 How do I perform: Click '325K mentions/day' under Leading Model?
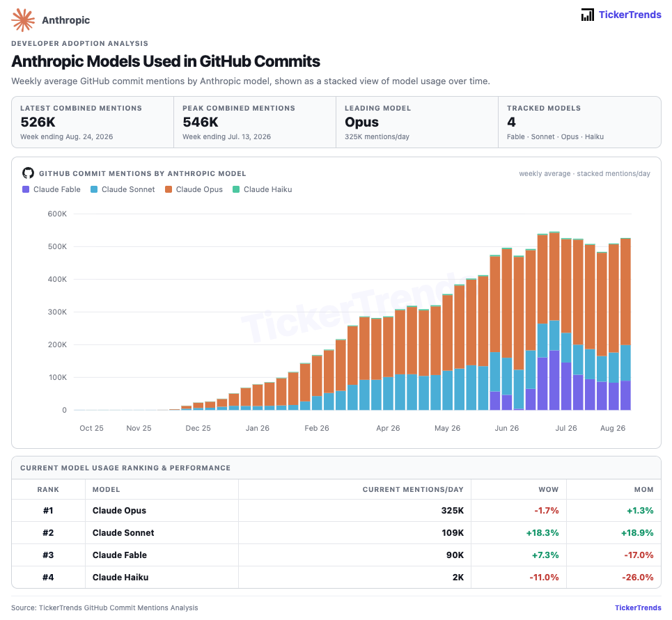point(377,136)
